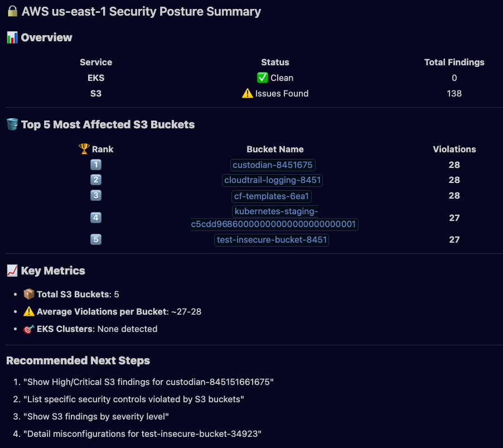The height and width of the screenshot is (448, 503).
Task: Click the Clean status text
Action: coord(282,78)
